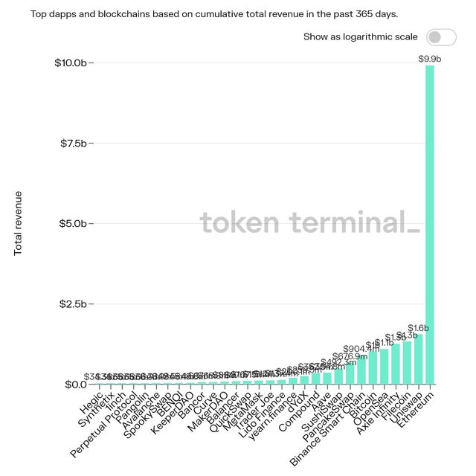The height and width of the screenshot is (476, 476).
Task: Click the "Show as logarithmic scale" label
Action: (x=360, y=37)
